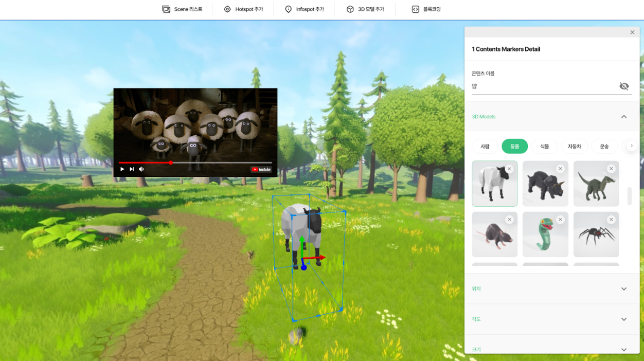Select the 운송 category chip
Viewport: 644px width, 361px height.
(604, 147)
